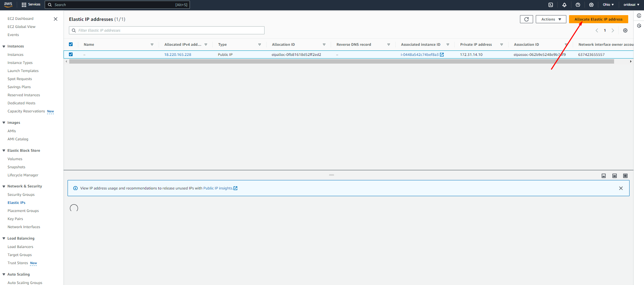The height and width of the screenshot is (285, 644).
Task: Click Allocate Elastic IP address button
Action: pyautogui.click(x=598, y=19)
